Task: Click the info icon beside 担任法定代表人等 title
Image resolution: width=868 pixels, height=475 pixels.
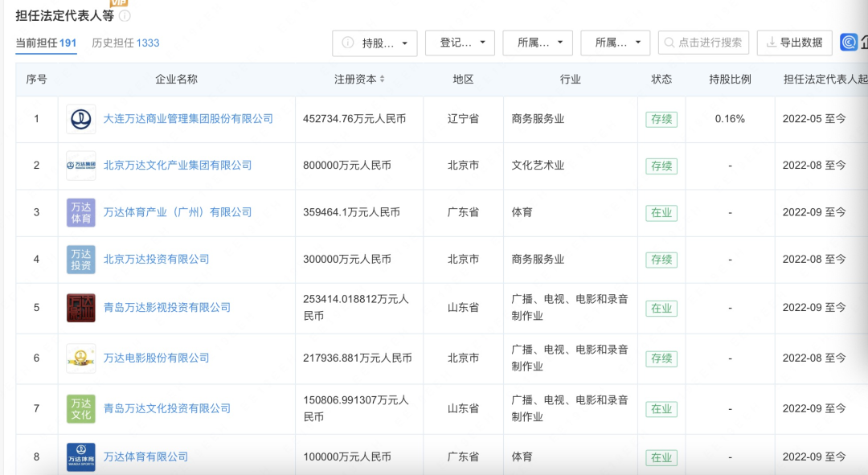Action: 126,14
